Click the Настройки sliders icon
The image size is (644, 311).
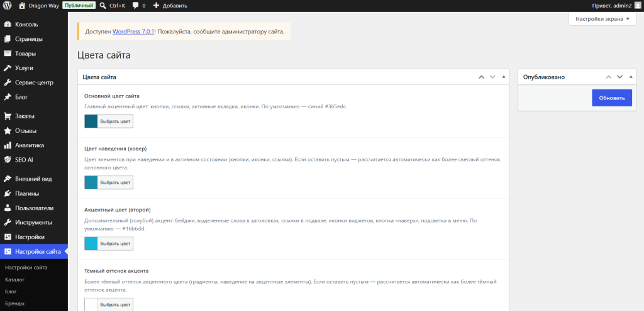coord(8,237)
